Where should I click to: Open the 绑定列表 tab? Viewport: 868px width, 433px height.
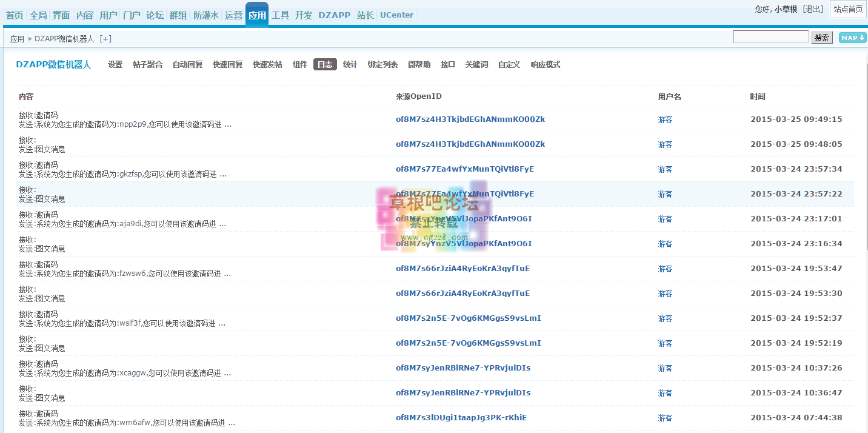pyautogui.click(x=383, y=64)
